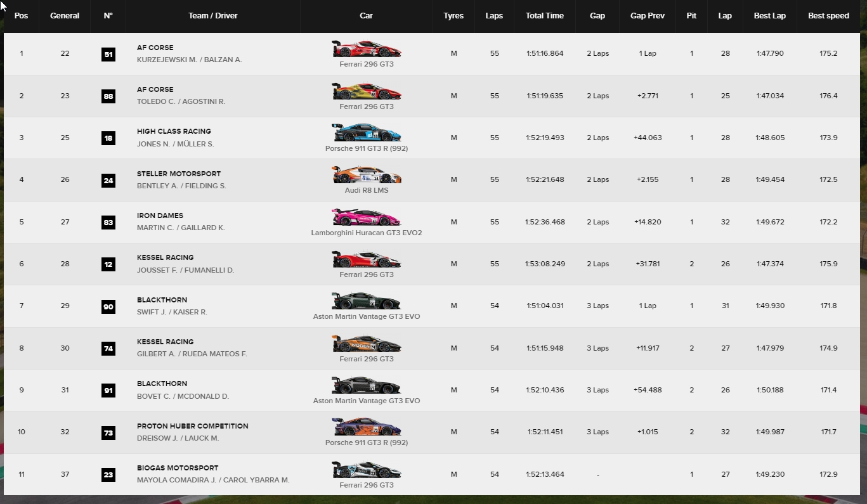Click drivers JOUSSET F. / FUMANELLI D.

pyautogui.click(x=185, y=270)
